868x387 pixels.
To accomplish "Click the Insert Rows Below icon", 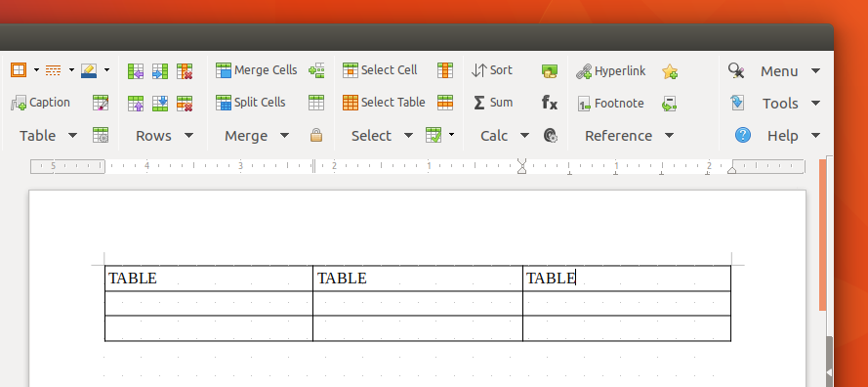I will (159, 104).
